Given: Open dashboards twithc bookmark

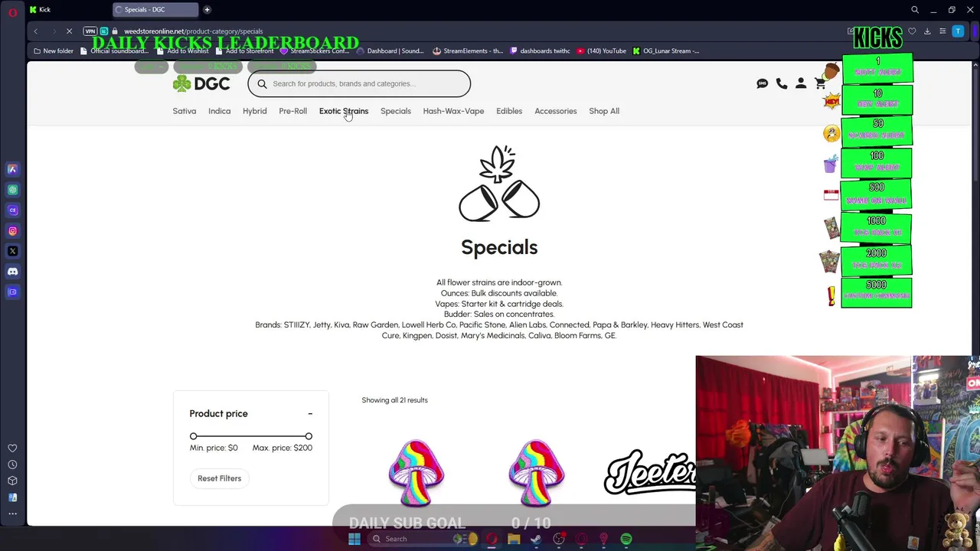Looking at the screenshot, I should (x=540, y=51).
